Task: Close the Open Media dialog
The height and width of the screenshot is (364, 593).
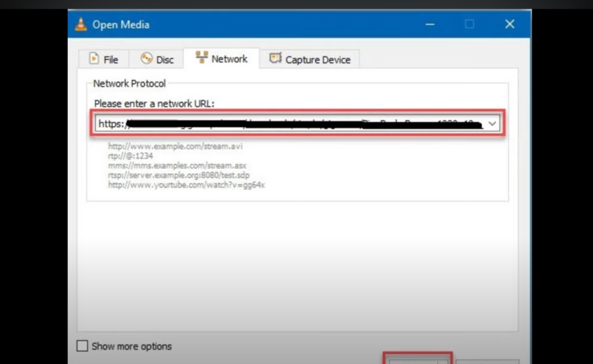Action: [x=510, y=24]
